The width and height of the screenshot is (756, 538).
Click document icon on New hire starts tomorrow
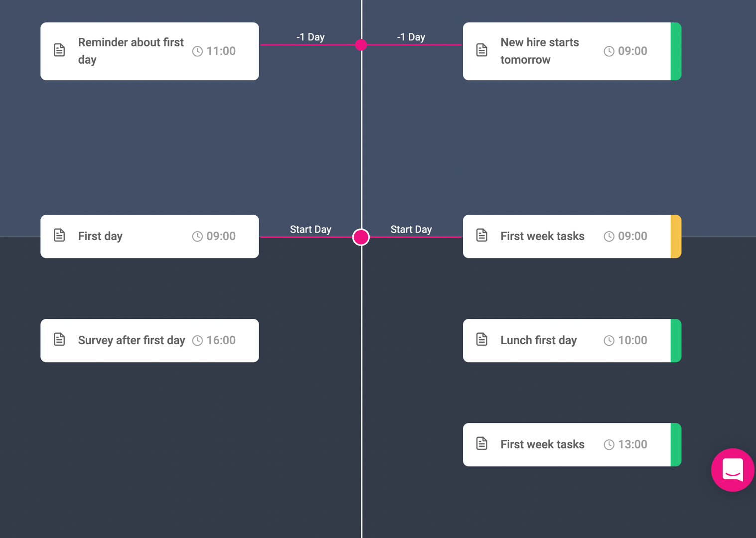[x=482, y=50]
